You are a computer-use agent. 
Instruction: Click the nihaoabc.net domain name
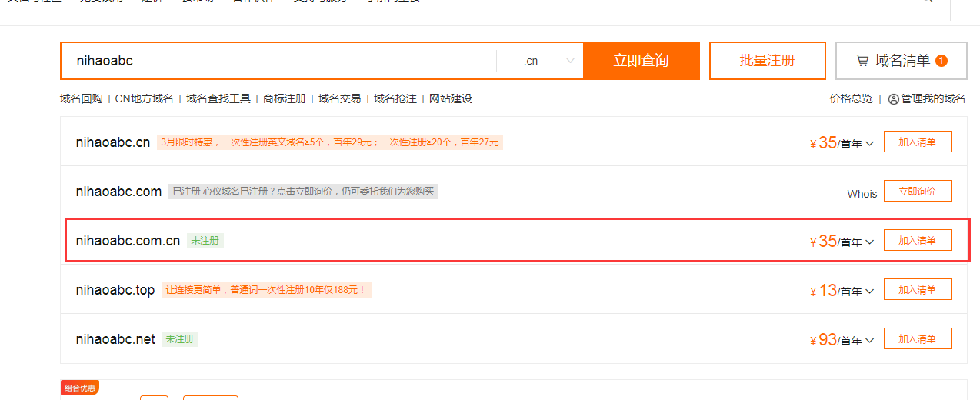115,339
